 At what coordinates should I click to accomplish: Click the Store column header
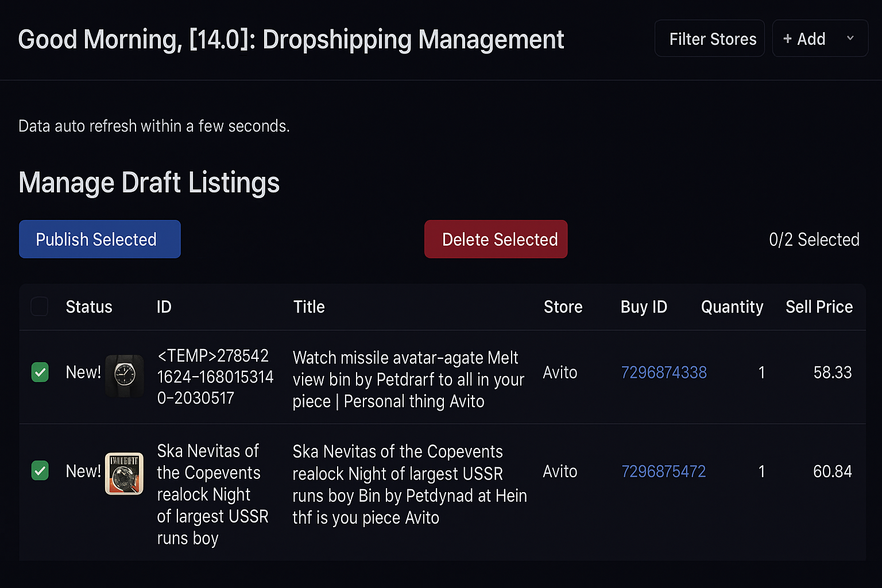coord(563,307)
